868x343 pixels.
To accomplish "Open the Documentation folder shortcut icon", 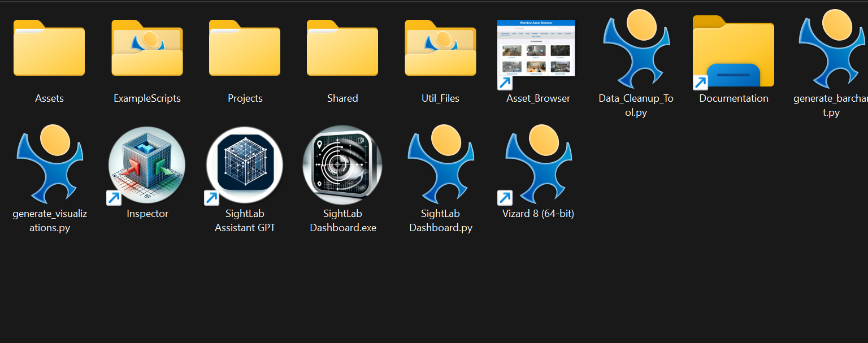I will pyautogui.click(x=734, y=52).
